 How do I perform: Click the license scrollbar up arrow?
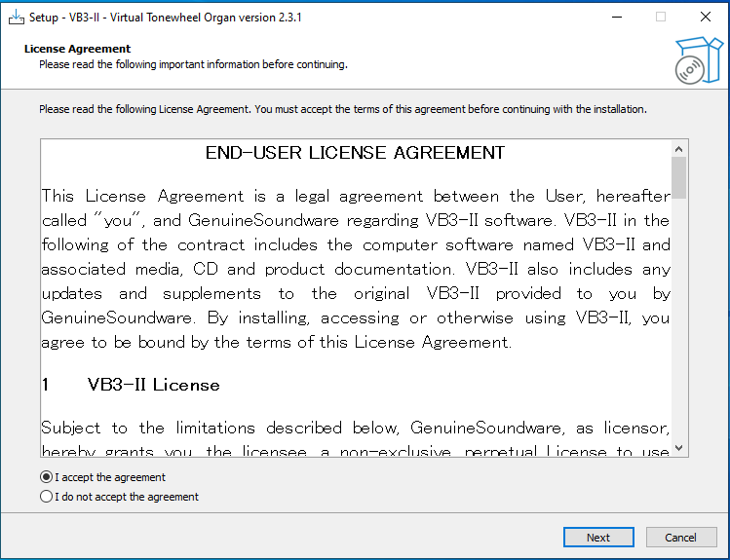coord(678,149)
